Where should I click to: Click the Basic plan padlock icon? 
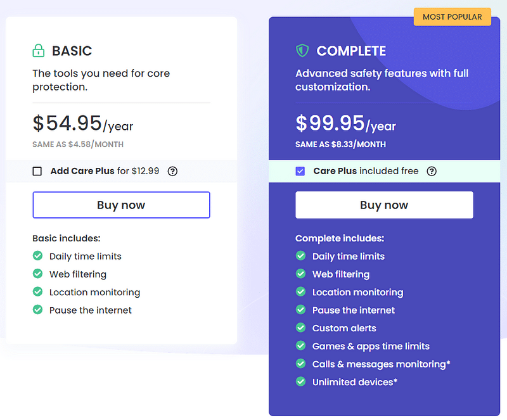tap(39, 51)
